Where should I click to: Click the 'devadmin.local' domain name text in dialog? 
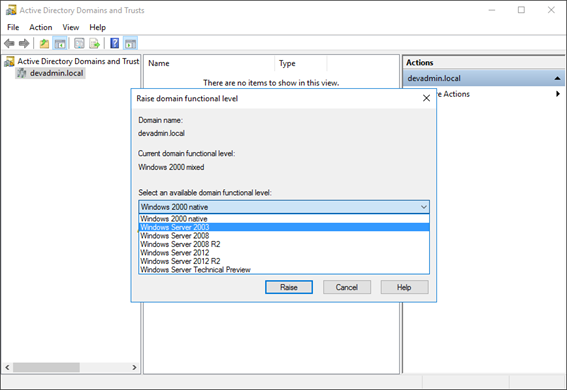[161, 133]
